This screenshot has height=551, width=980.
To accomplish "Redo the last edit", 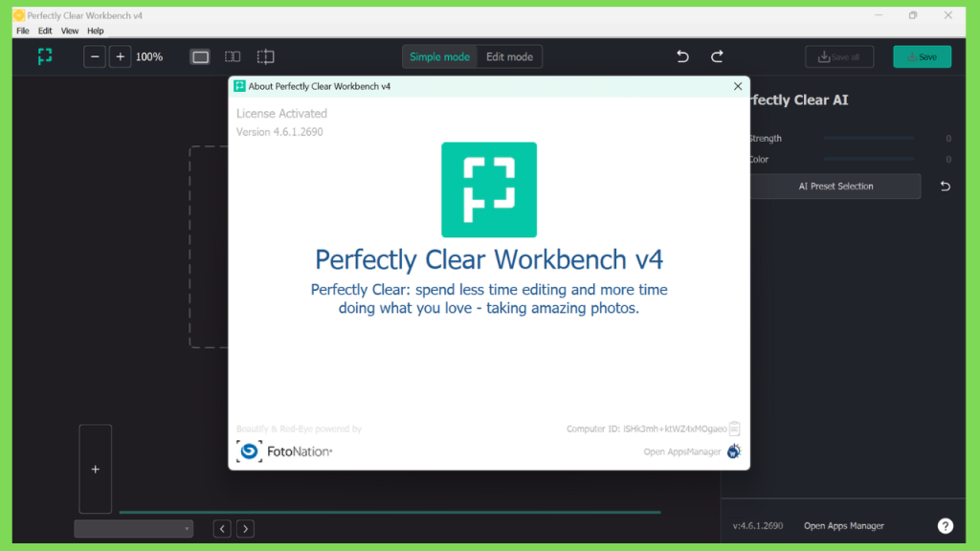I will tap(717, 56).
